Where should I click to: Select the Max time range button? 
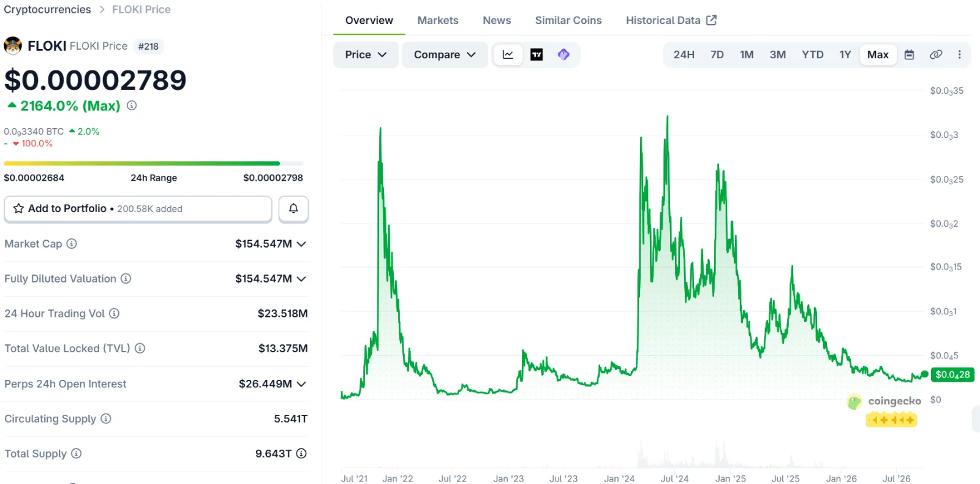(x=878, y=55)
